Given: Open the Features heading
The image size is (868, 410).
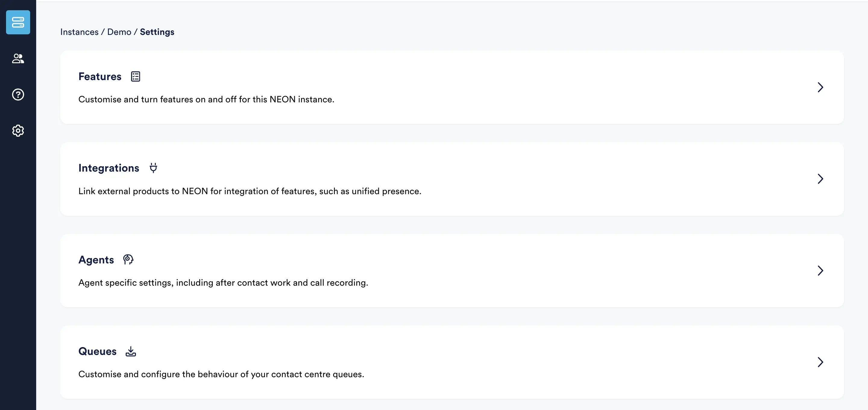Looking at the screenshot, I should [100, 76].
